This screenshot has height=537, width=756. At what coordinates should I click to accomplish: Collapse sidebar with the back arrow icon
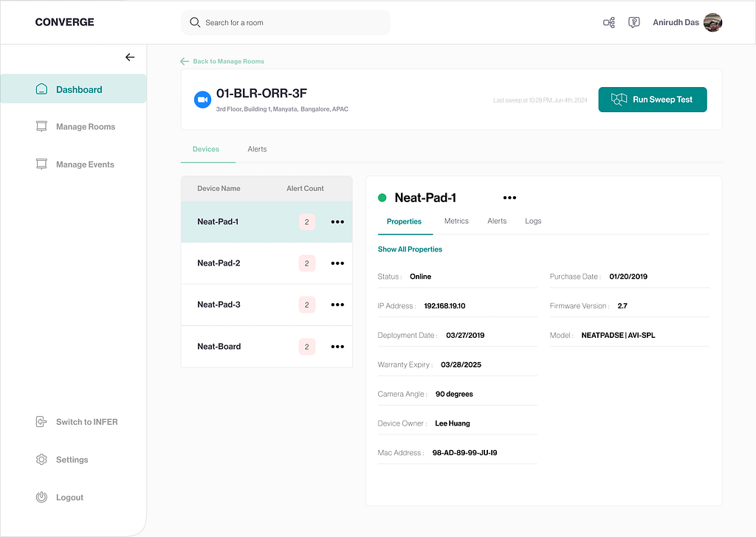(130, 58)
